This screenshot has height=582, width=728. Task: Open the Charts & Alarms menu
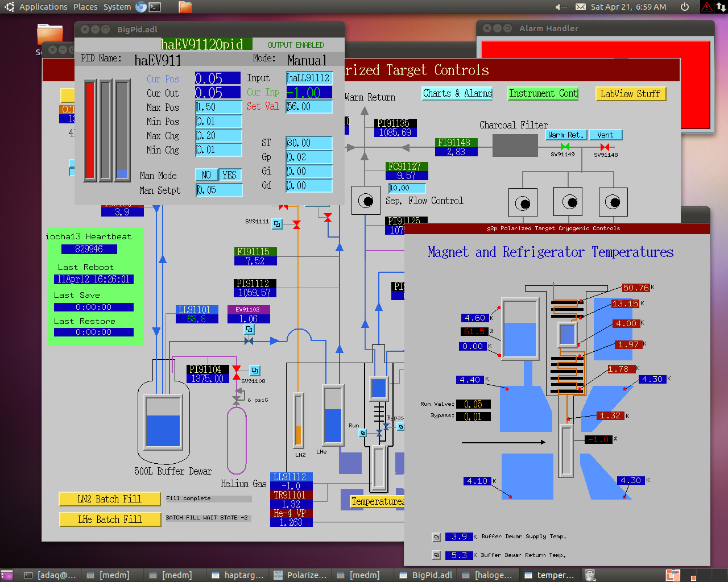coord(457,94)
